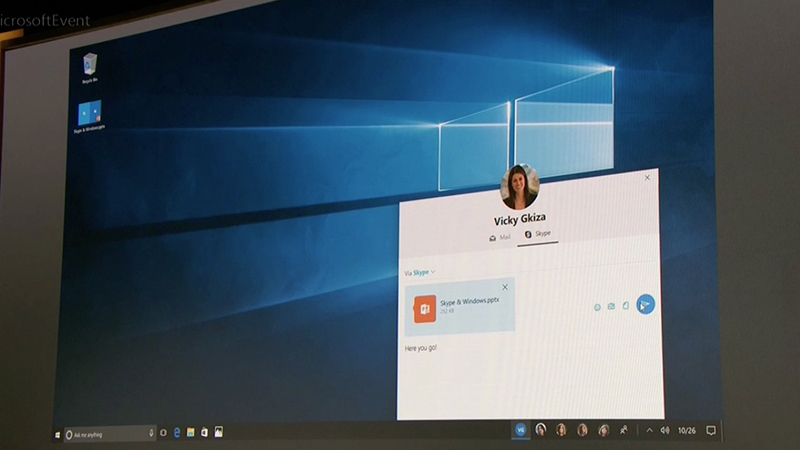Viewport: 800px width, 450px height.
Task: Click the volume speaker icon
Action: pyautogui.click(x=665, y=431)
